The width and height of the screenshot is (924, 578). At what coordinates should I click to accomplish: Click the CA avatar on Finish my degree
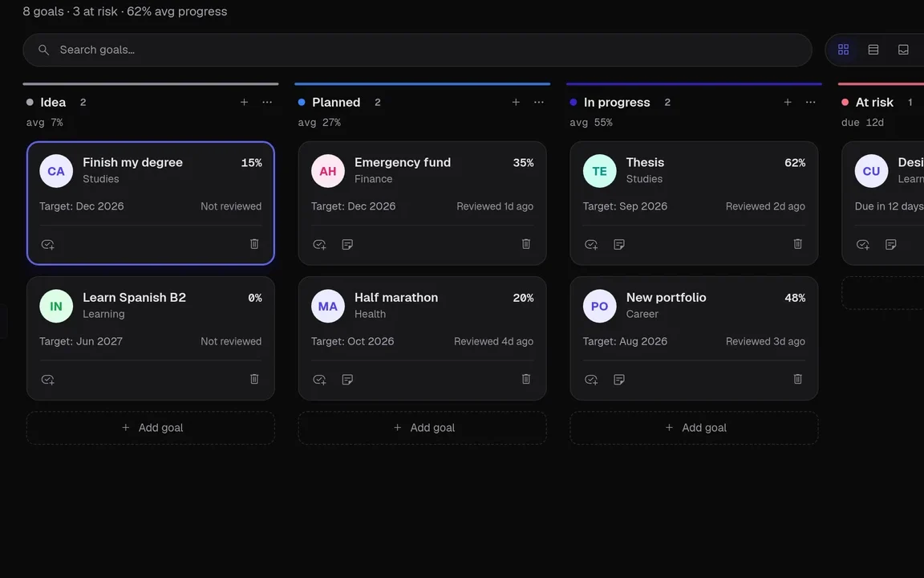(56, 171)
